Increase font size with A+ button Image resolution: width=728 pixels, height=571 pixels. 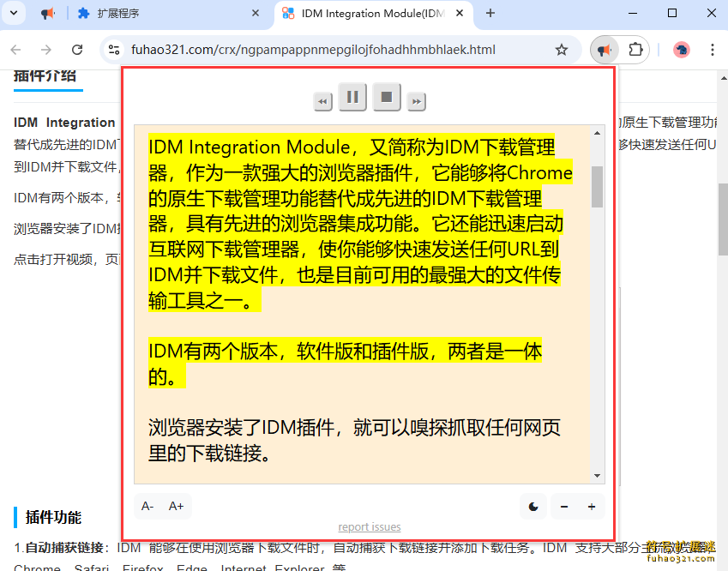point(176,506)
